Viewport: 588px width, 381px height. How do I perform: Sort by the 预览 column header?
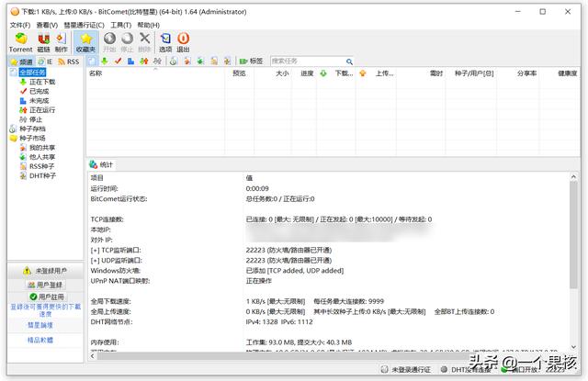[x=239, y=73]
